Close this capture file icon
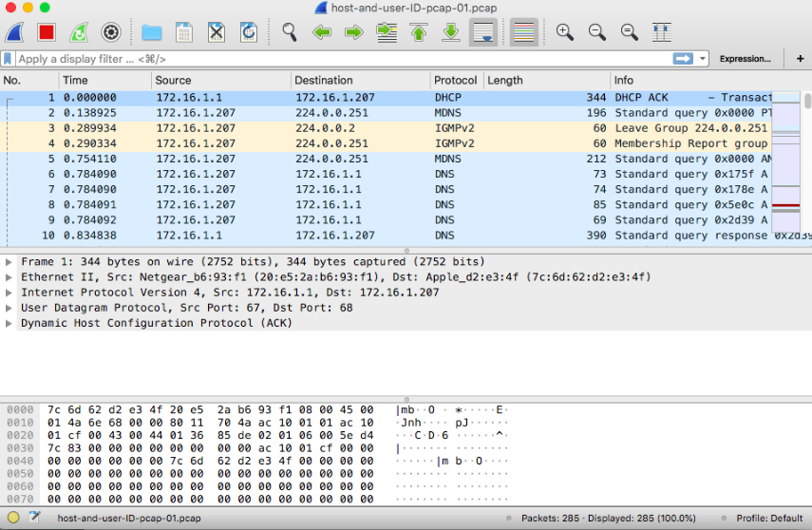 217,32
